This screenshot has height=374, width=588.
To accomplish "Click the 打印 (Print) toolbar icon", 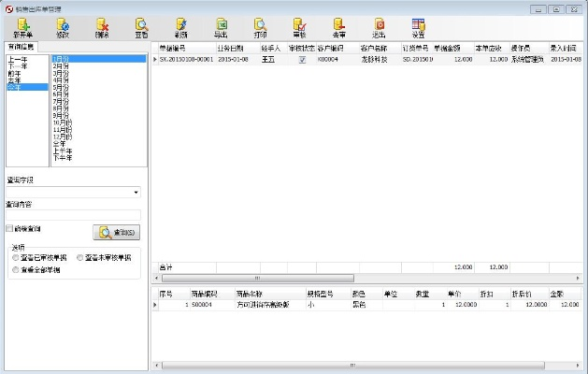I will (260, 27).
